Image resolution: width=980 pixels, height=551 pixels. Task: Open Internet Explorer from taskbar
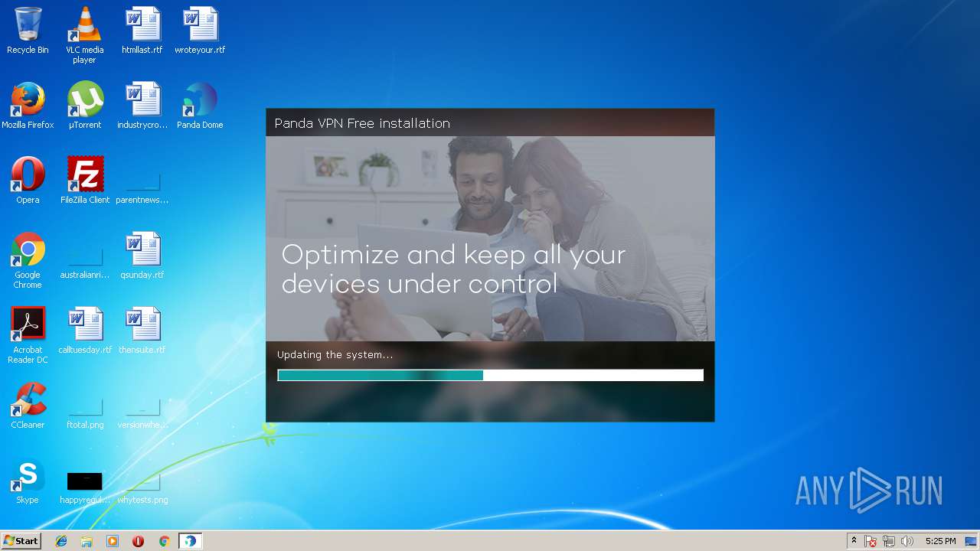pyautogui.click(x=61, y=541)
